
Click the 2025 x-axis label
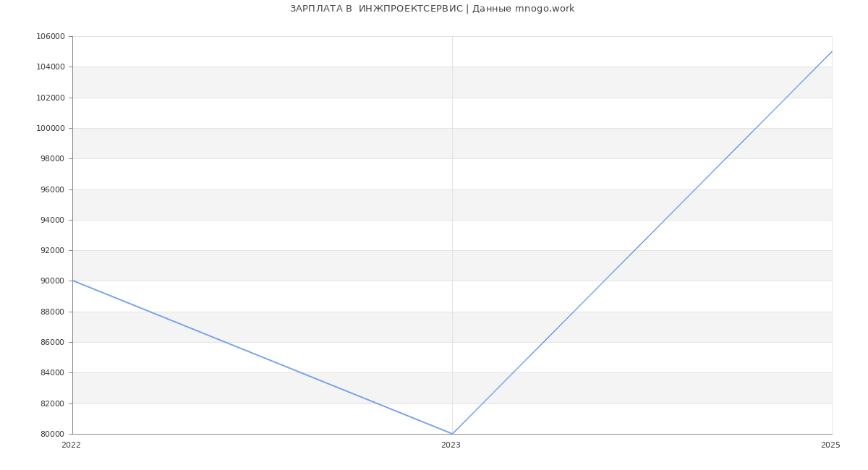(830, 445)
